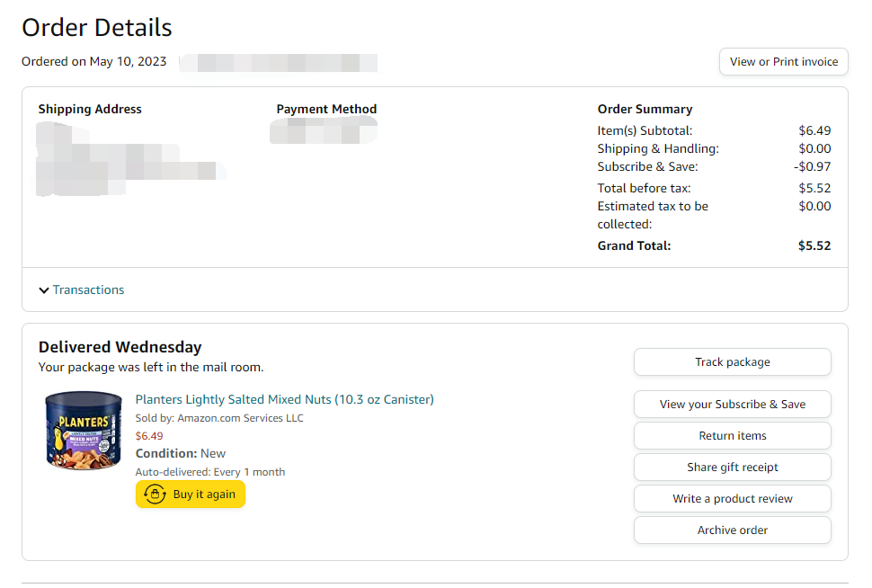Expand the Transactions section

click(x=88, y=290)
